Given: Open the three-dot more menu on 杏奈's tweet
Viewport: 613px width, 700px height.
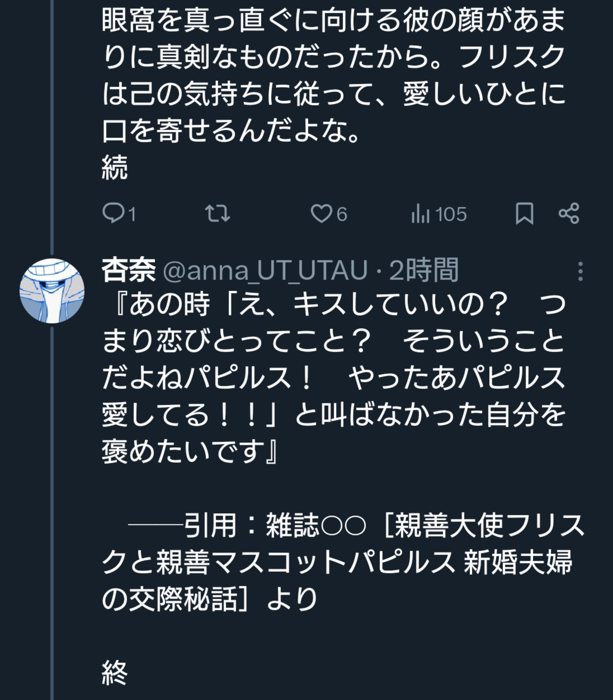Looking at the screenshot, I should click(580, 271).
